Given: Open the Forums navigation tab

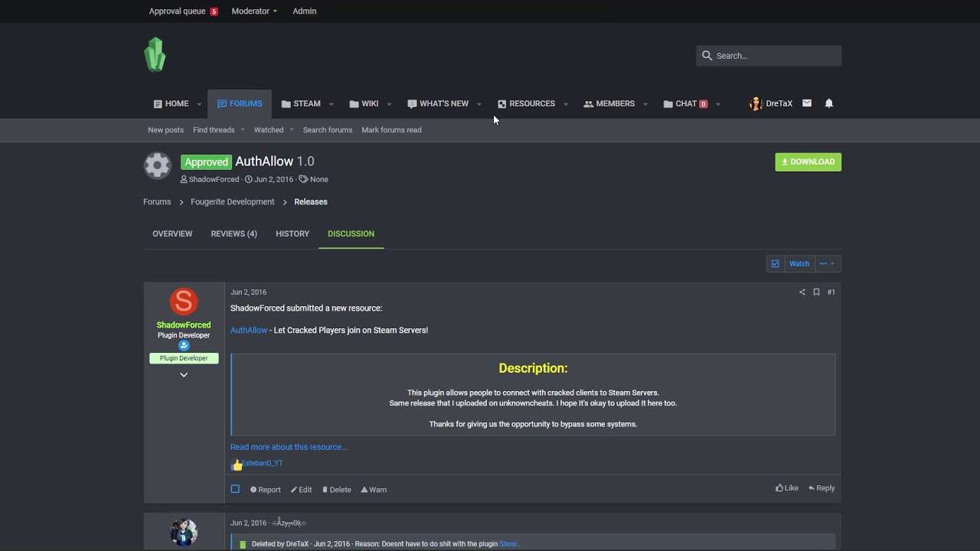Looking at the screenshot, I should (x=240, y=104).
